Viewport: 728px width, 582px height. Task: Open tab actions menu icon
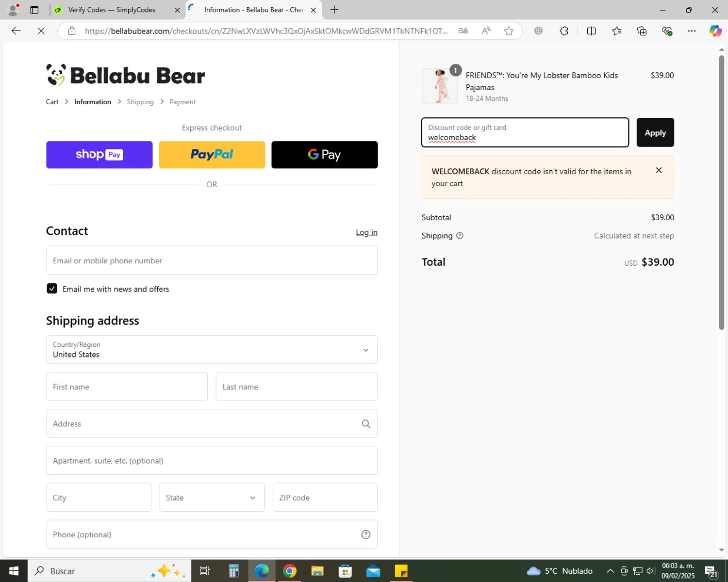[34, 10]
